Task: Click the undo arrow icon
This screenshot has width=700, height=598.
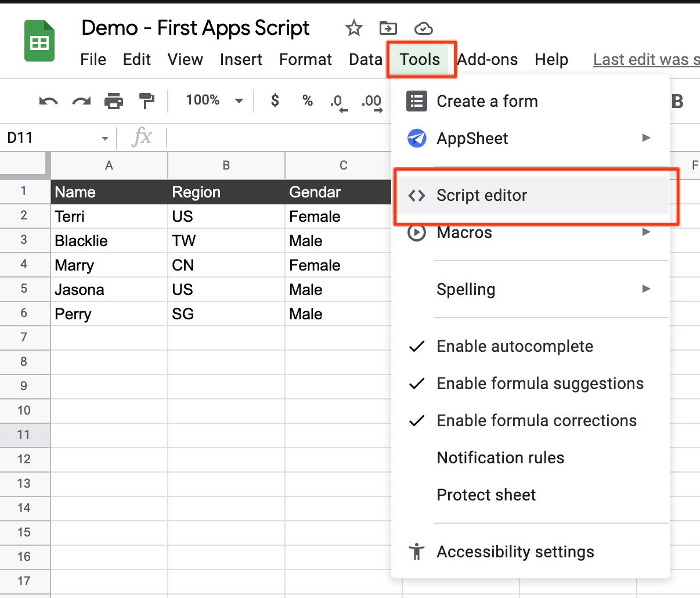Action: (48, 102)
